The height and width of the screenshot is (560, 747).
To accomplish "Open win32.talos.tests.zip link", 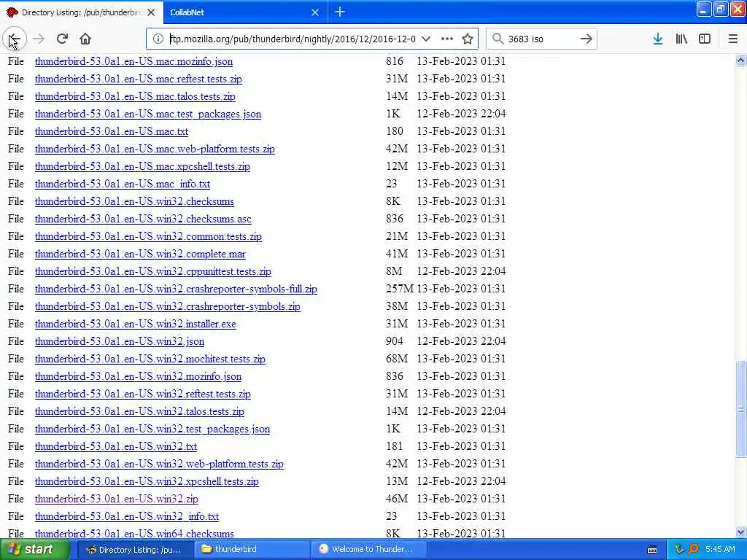I will [139, 411].
